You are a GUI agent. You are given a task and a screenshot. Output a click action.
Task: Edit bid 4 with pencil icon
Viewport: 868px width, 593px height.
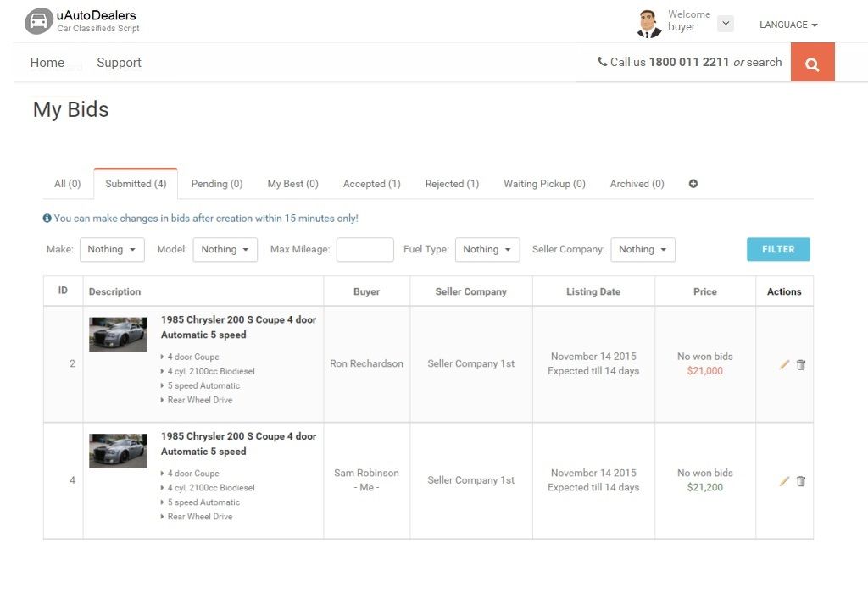pos(784,481)
